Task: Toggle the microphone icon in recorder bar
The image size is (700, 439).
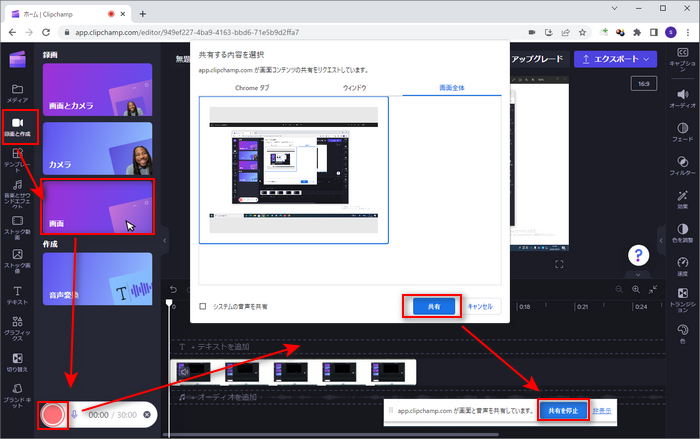Action: 74,413
